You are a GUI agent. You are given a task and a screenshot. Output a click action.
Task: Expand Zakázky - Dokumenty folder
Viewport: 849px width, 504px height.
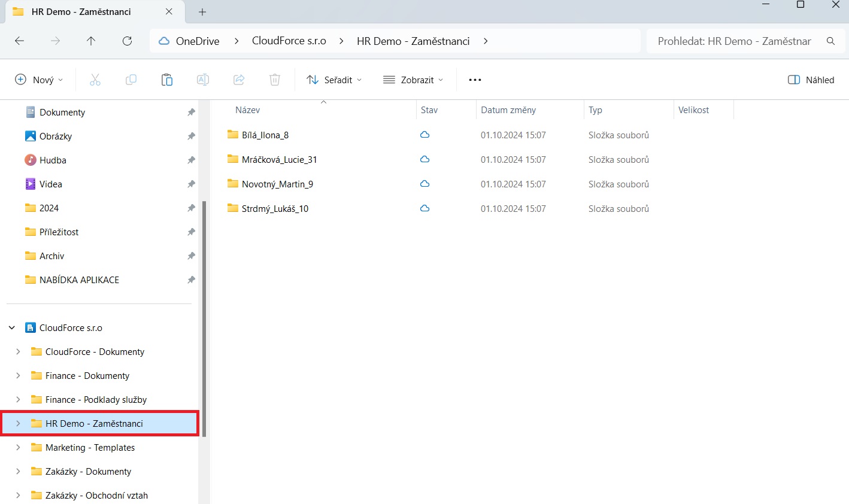coord(18,471)
